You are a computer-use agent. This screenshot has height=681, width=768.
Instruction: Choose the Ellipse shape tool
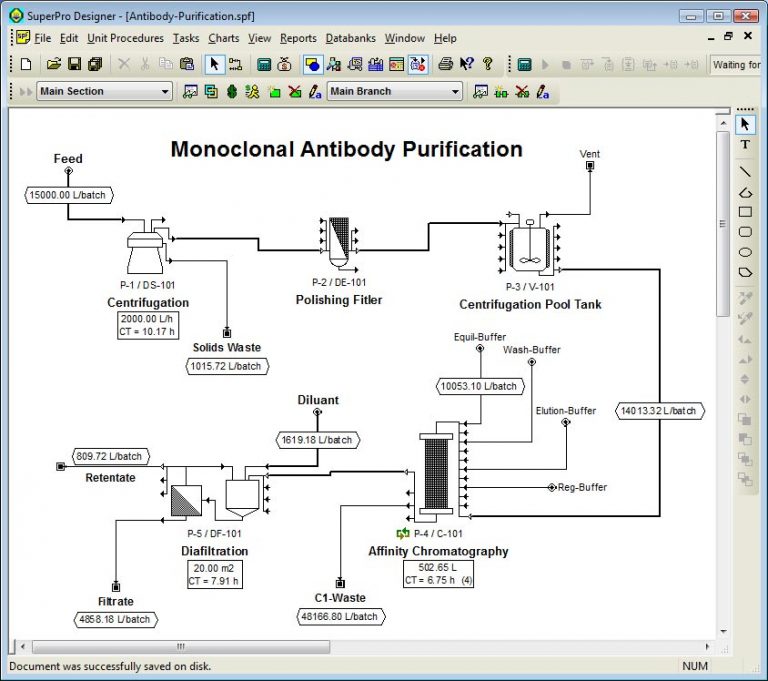pyautogui.click(x=745, y=252)
